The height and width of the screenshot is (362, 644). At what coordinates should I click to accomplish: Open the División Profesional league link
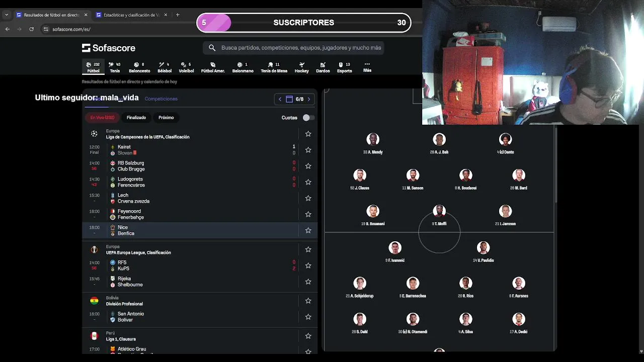124,304
